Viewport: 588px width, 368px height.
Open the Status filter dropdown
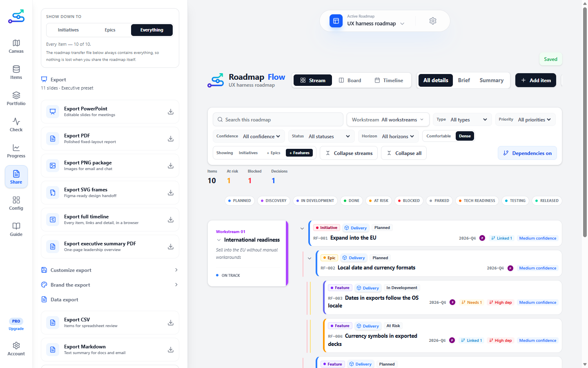pos(321,136)
